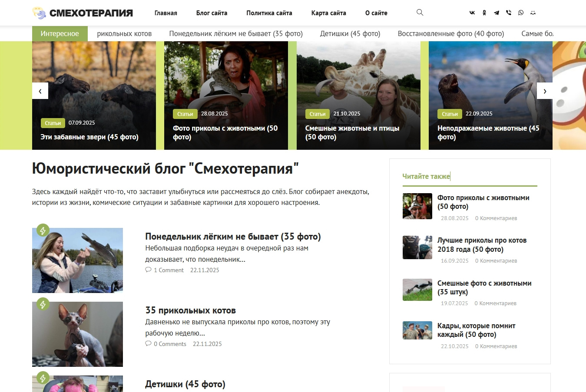Open sphynx cats post thumbnail
Viewport: 586px width, 392px height.
pyautogui.click(x=77, y=334)
